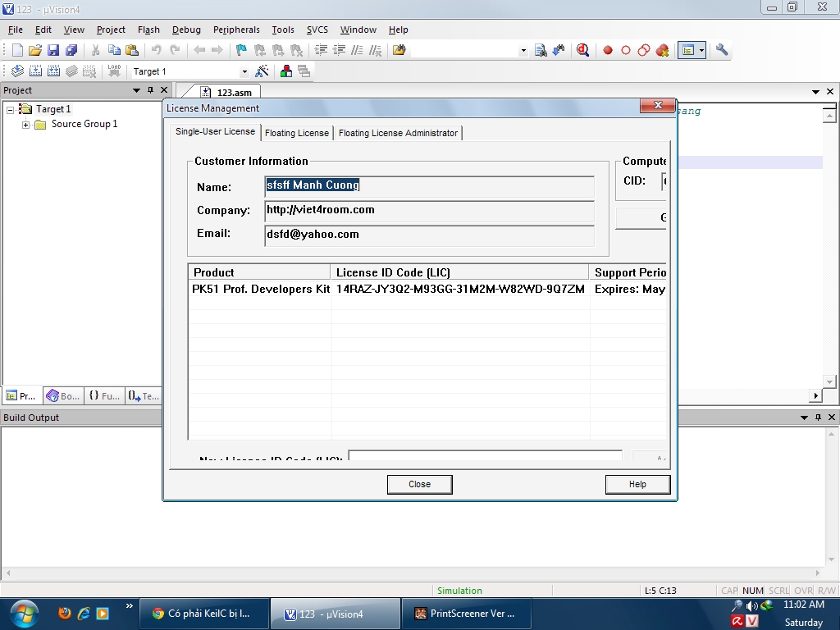840x630 pixels.
Task: Open PrintScreener taskbar button
Action: tap(467, 614)
